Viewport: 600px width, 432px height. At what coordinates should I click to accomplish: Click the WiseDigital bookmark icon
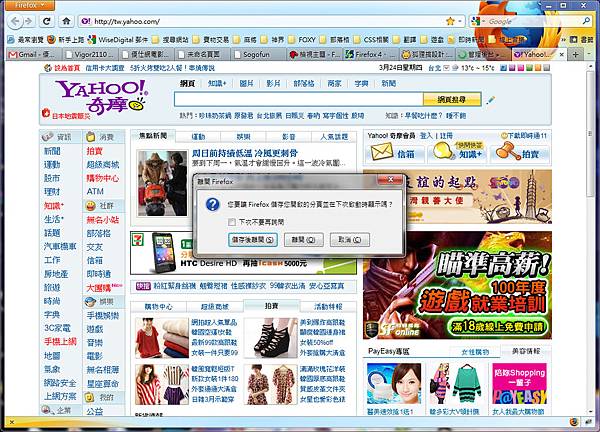coord(91,39)
